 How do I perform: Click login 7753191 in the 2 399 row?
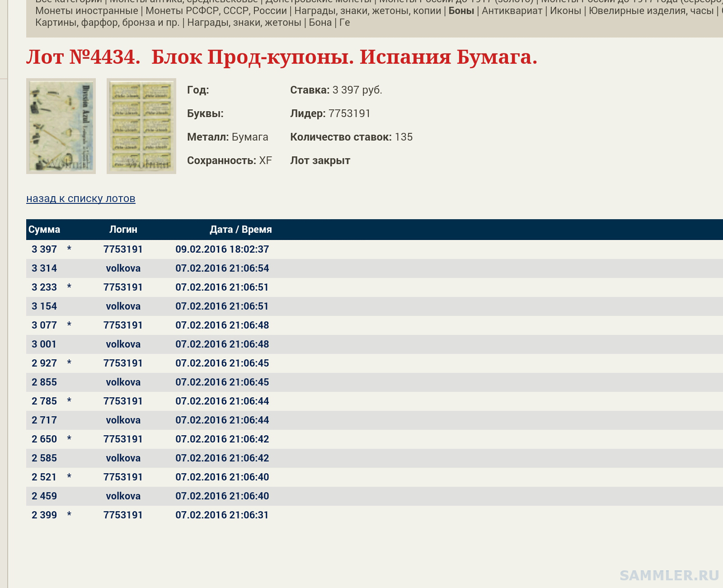(x=123, y=515)
